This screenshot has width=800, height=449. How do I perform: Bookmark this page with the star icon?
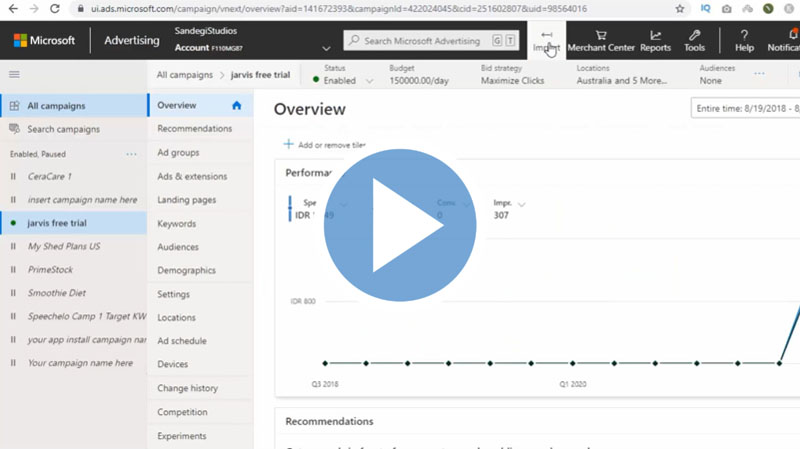(680, 9)
